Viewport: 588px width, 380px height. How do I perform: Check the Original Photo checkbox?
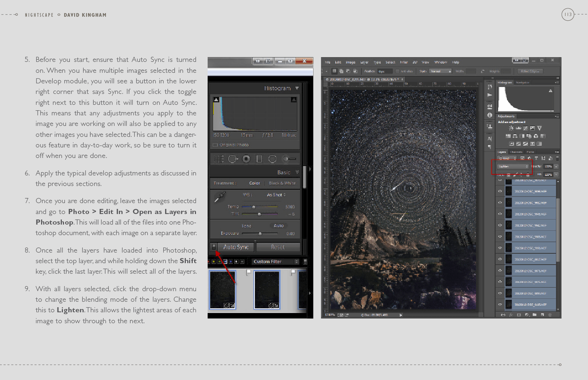(215, 145)
